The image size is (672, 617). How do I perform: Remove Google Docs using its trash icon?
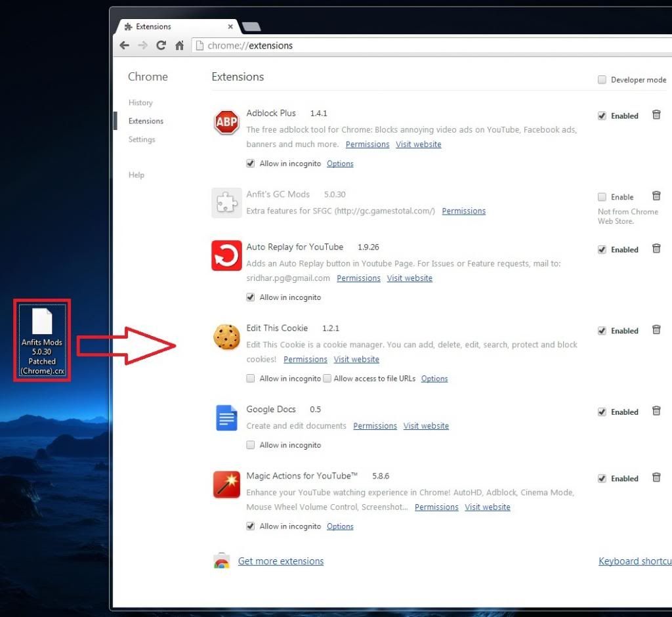point(656,411)
